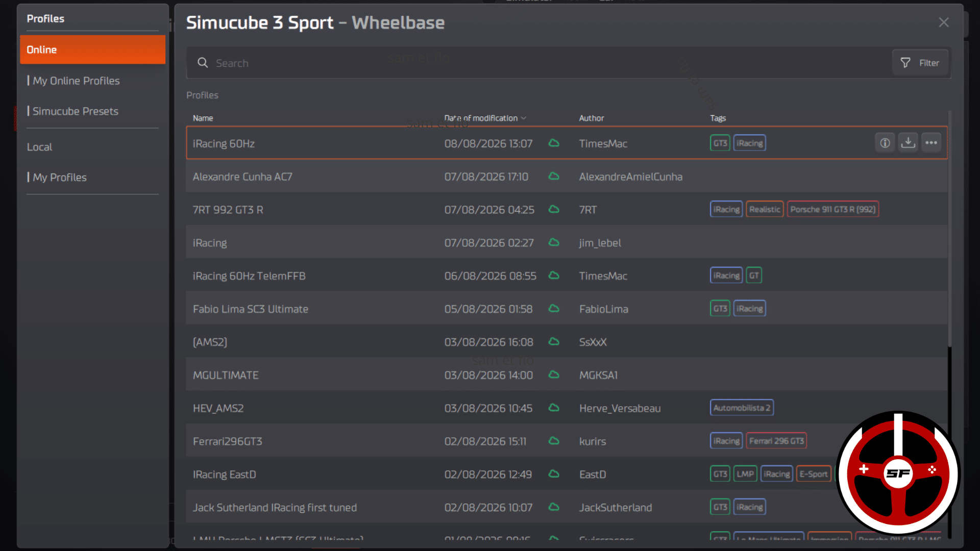The image size is (980, 551).
Task: Sort profiles by Tags column
Action: coord(718,118)
